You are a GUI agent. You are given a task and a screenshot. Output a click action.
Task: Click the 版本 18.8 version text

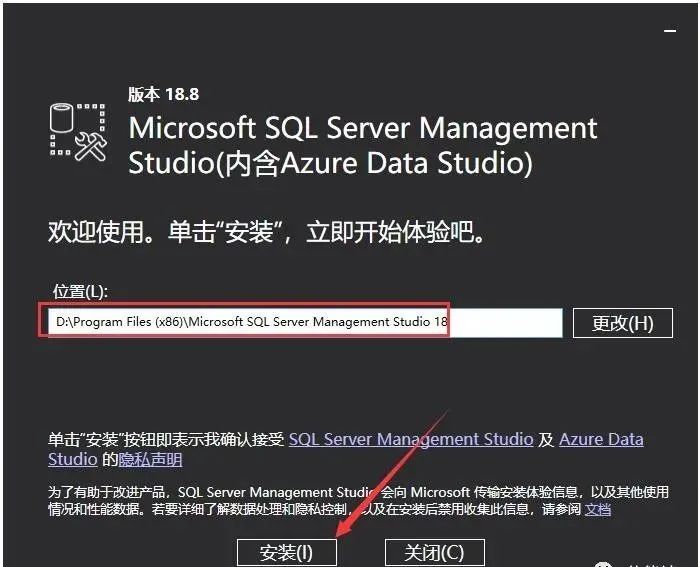(163, 95)
